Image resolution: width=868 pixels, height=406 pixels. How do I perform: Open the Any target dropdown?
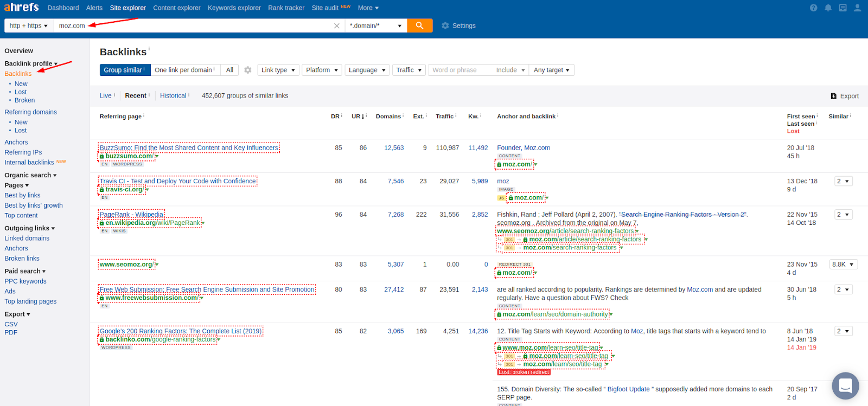click(x=551, y=70)
